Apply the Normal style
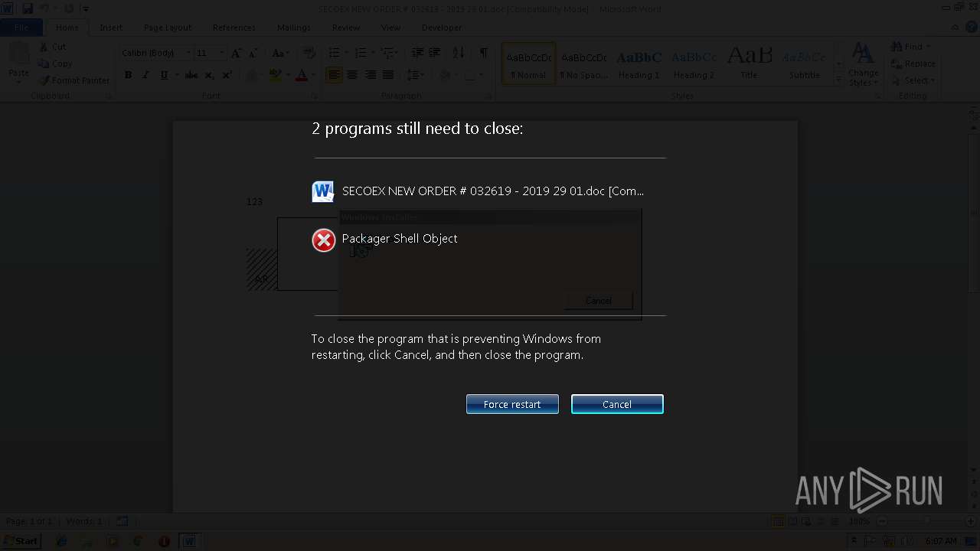 click(528, 63)
